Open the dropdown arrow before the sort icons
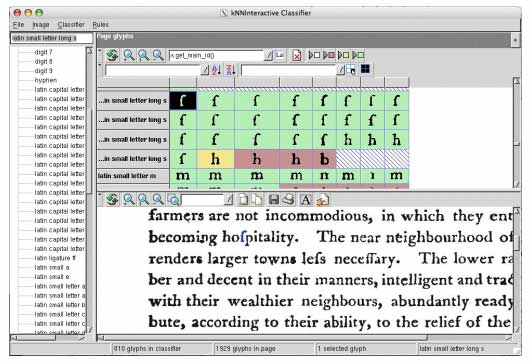Viewport: 530px width, 364px height. (x=205, y=70)
